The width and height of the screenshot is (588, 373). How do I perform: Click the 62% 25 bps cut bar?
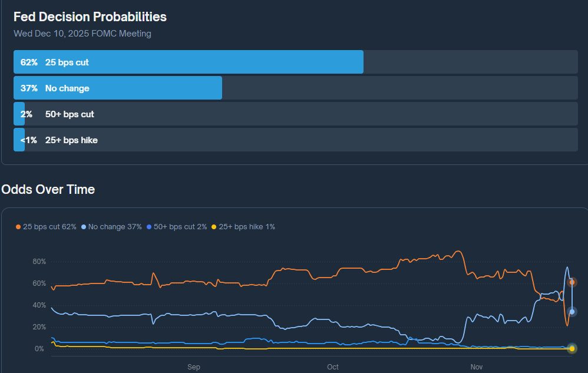click(x=188, y=62)
